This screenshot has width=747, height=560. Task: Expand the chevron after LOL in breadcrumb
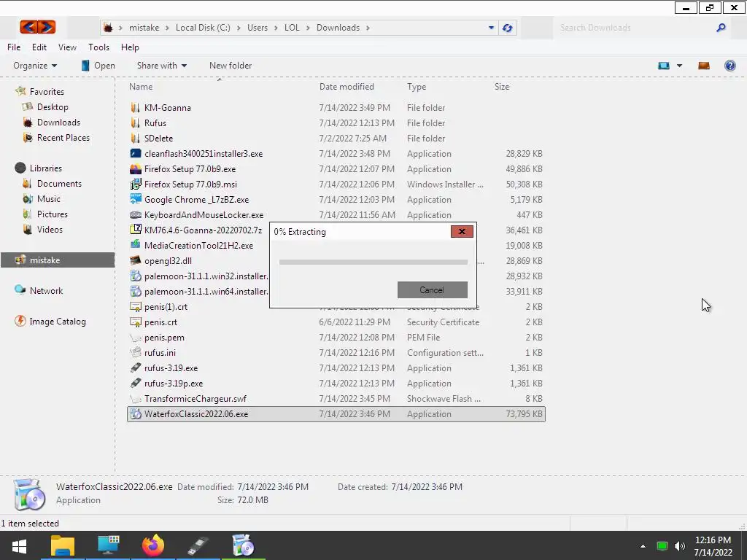(308, 28)
